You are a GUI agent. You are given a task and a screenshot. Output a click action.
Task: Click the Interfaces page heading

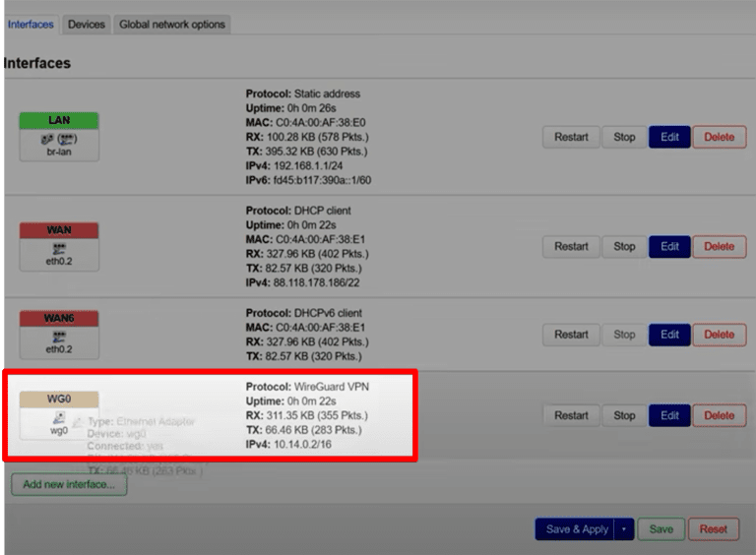click(37, 63)
